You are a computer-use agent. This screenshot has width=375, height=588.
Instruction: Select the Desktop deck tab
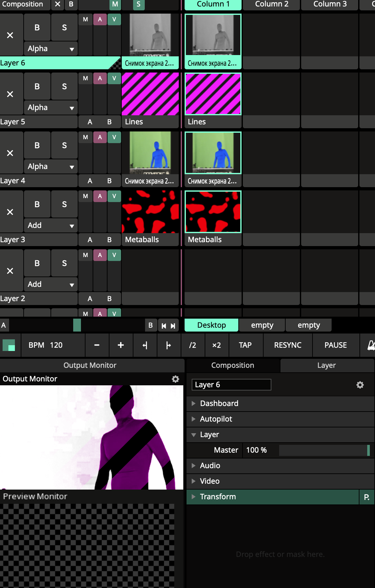(x=211, y=325)
